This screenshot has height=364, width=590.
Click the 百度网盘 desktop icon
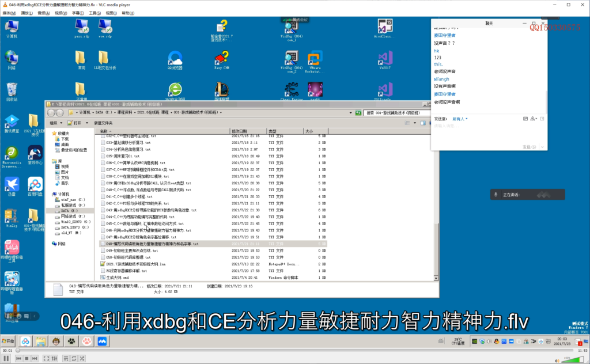[x=35, y=187]
